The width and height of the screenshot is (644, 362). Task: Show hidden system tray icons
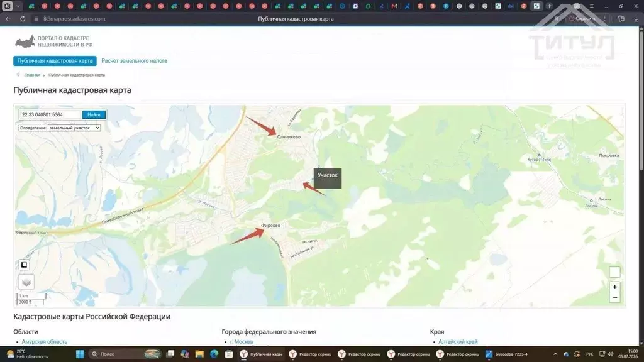click(555, 354)
